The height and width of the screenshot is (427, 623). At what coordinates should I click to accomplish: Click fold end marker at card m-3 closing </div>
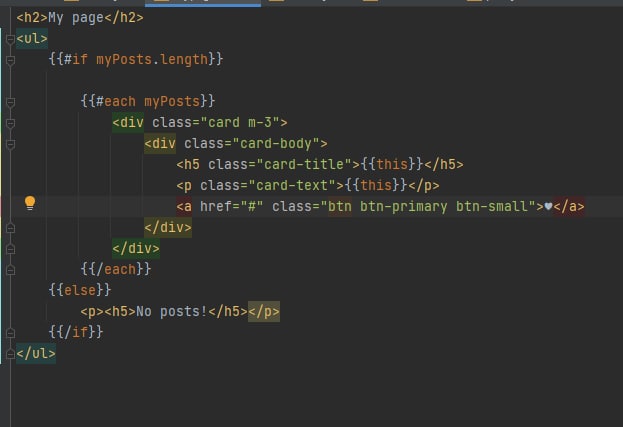pos(10,249)
